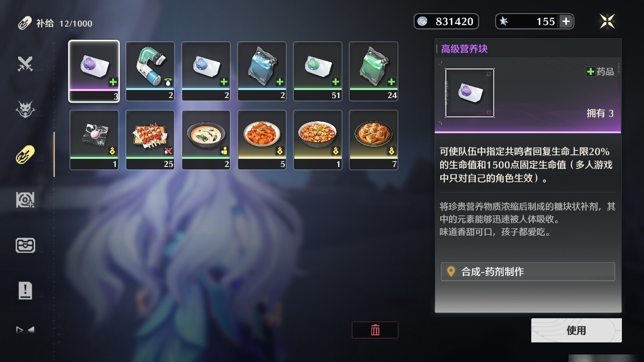Open the 合成-药剂制作 source link

tap(528, 271)
